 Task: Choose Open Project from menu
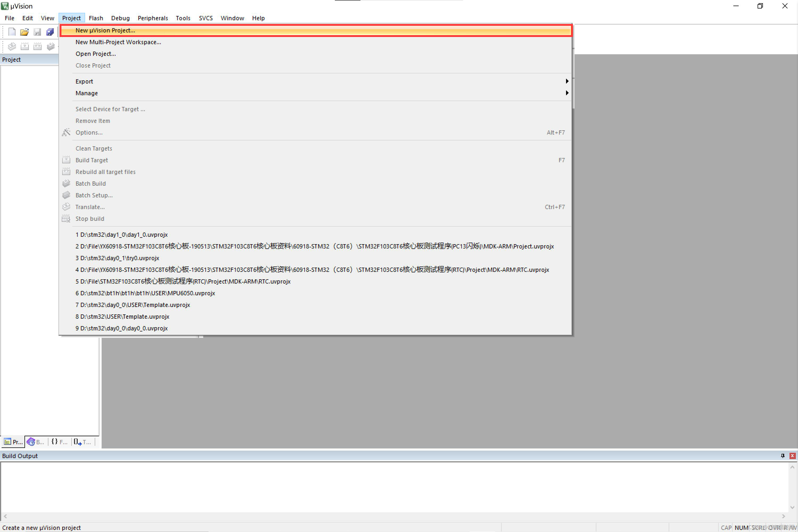[95, 54]
